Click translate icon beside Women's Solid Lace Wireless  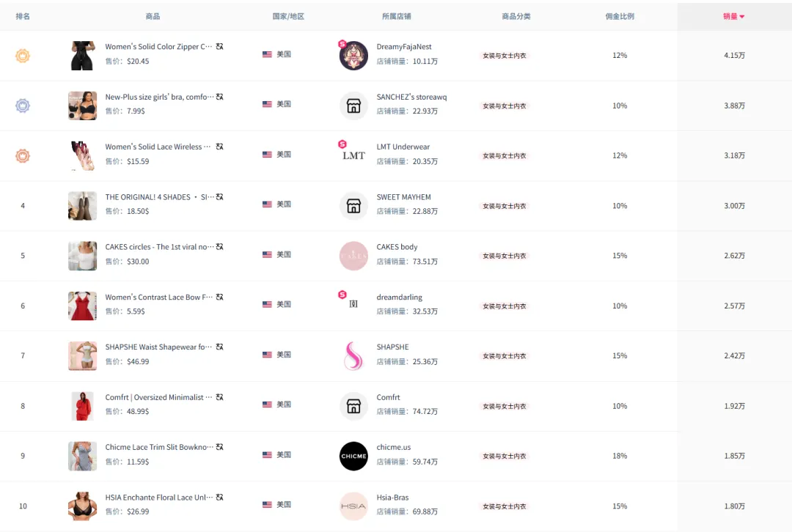[220, 147]
